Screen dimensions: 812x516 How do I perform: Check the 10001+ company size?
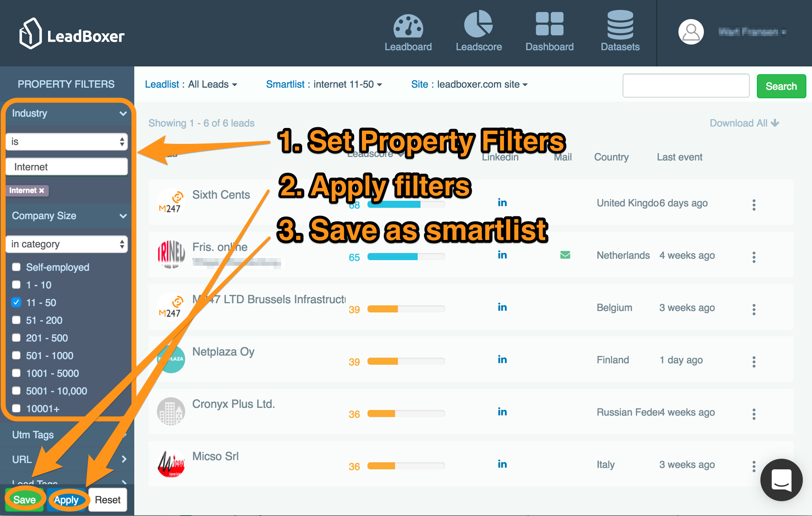16,408
